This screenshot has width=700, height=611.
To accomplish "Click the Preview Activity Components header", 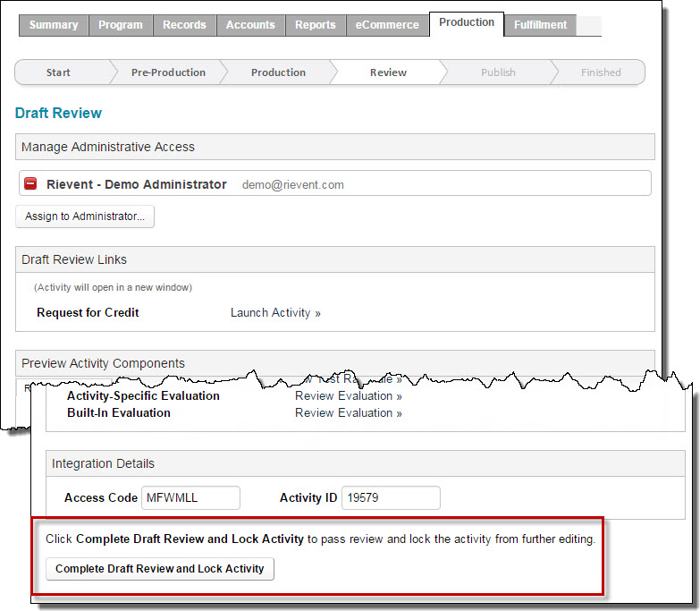I will (x=335, y=363).
